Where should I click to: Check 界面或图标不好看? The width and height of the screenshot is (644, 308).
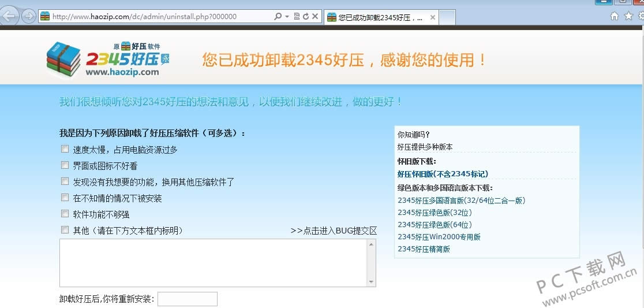tap(65, 165)
